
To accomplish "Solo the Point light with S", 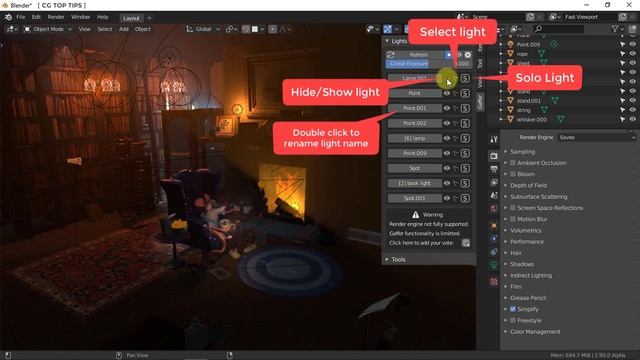I will [465, 93].
